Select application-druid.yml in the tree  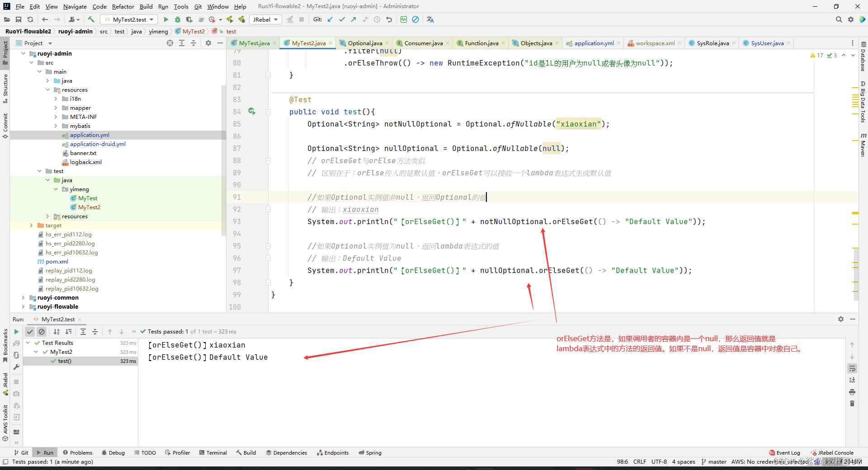coord(98,144)
